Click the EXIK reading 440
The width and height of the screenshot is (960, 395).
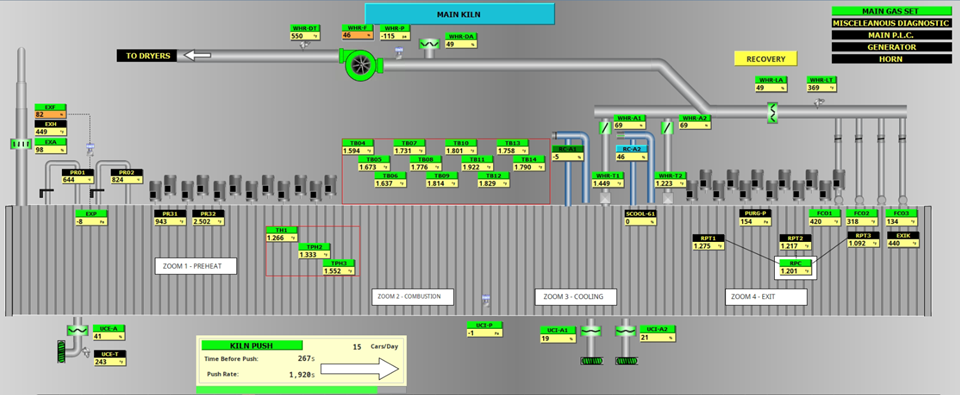coord(903,243)
